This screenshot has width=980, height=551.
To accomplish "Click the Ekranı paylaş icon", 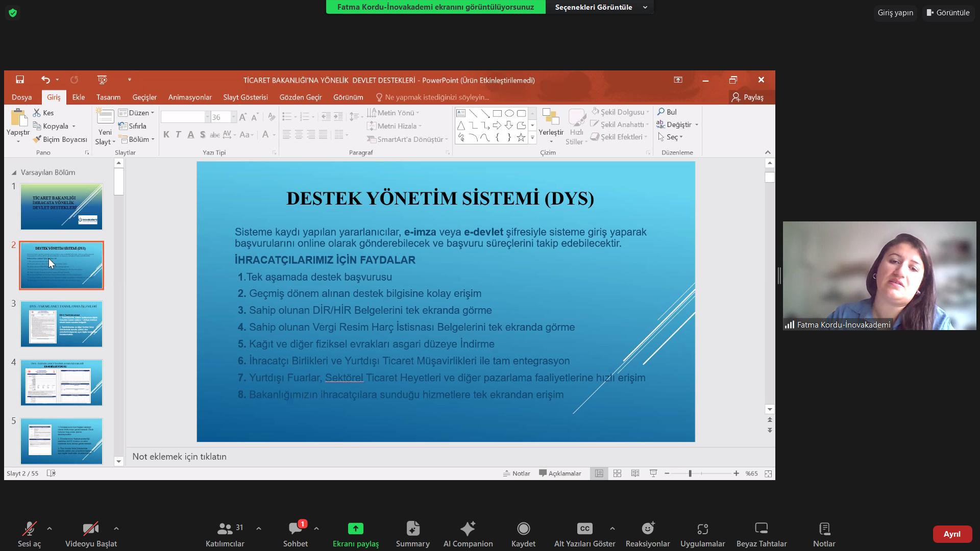I will coord(355,529).
